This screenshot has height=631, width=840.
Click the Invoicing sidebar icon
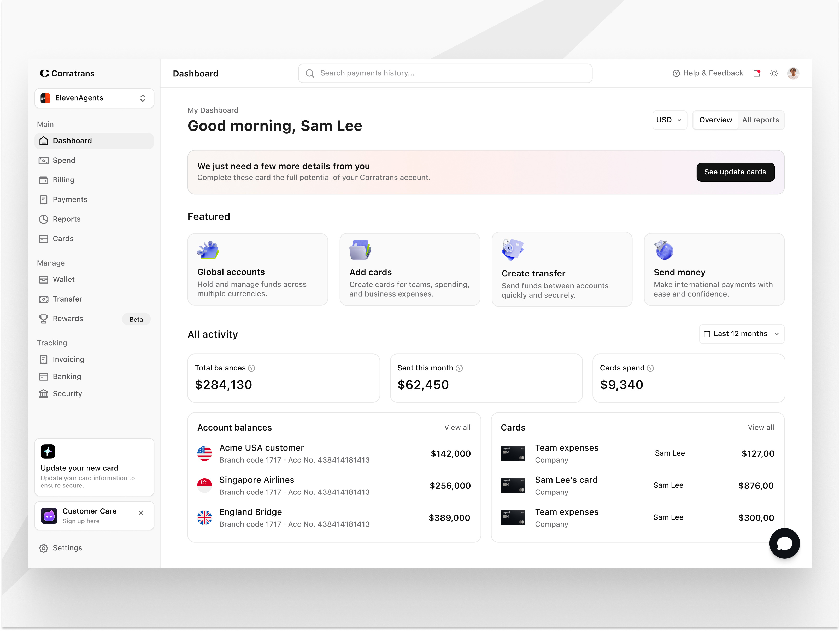coord(44,359)
